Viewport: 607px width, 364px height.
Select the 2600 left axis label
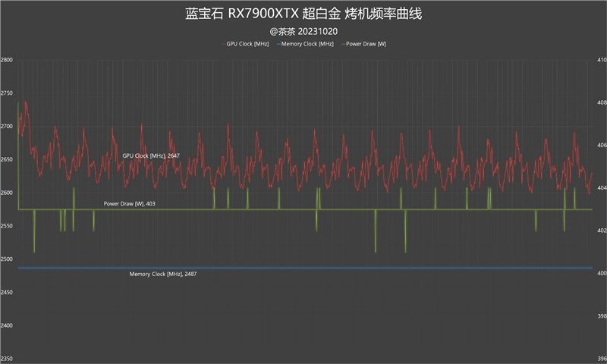tap(7, 193)
